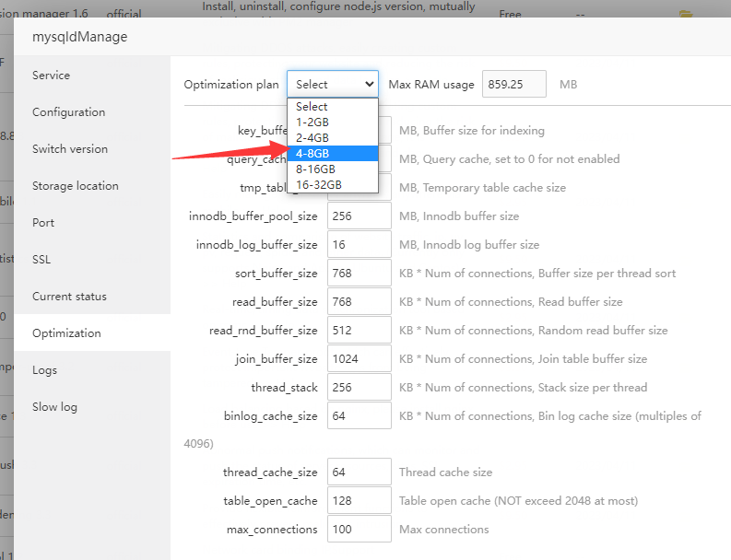This screenshot has height=560, width=731.
Task: Click the mysqldManage dialog title
Action: (79, 37)
